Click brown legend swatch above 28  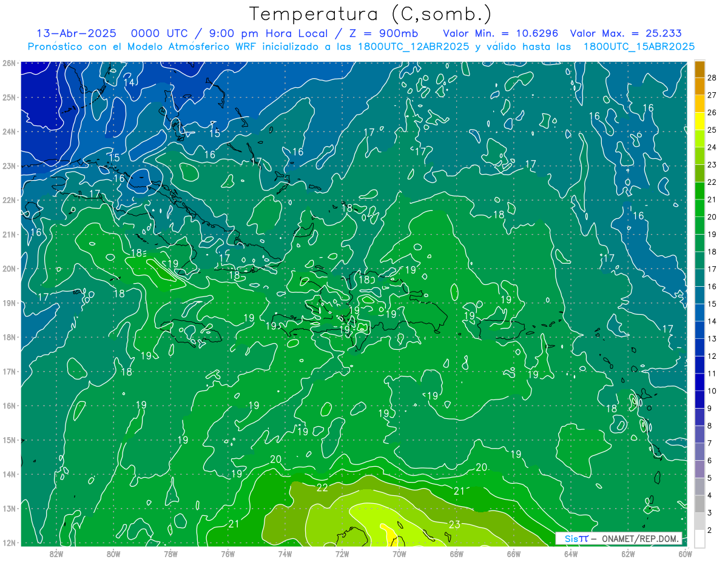pos(699,69)
